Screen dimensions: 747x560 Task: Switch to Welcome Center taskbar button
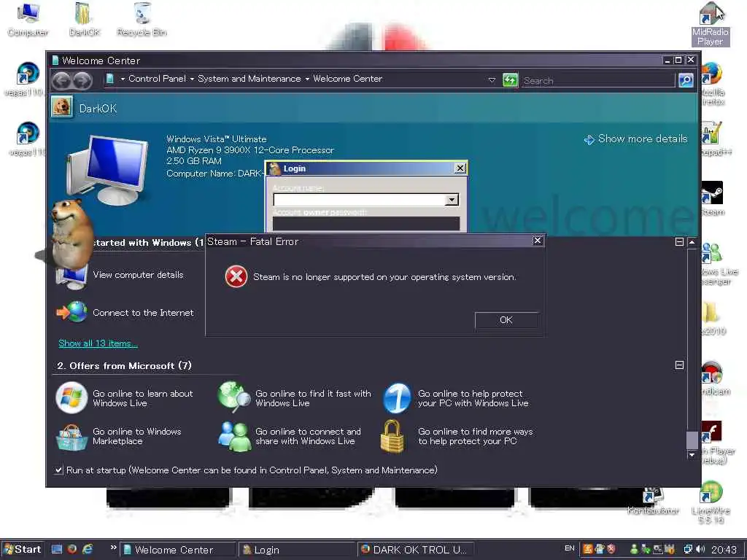(x=177, y=550)
